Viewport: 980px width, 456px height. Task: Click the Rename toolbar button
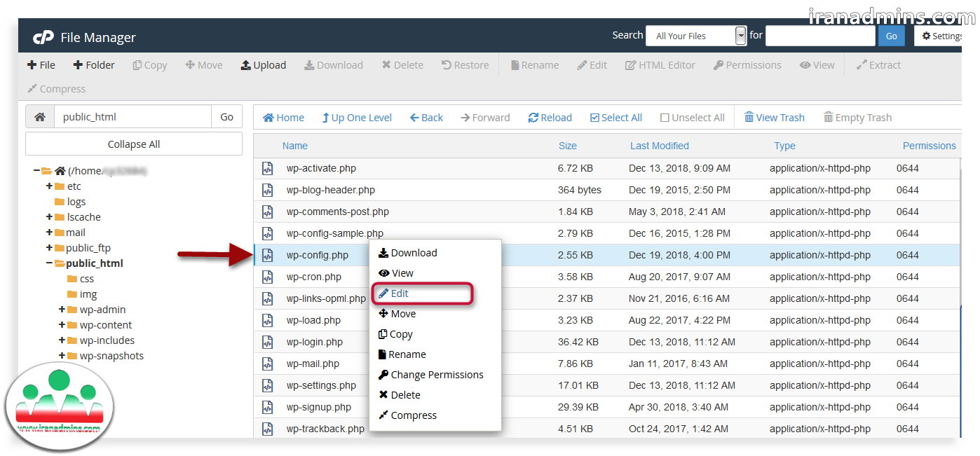[x=535, y=65]
